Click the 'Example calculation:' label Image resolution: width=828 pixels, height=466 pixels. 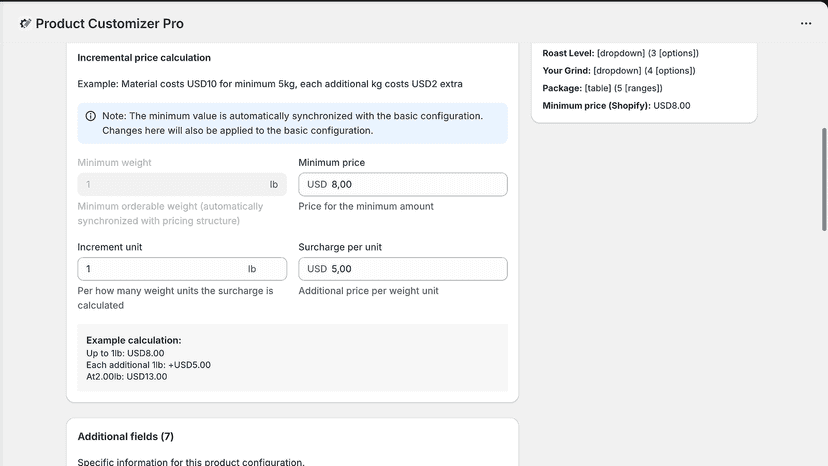click(134, 340)
